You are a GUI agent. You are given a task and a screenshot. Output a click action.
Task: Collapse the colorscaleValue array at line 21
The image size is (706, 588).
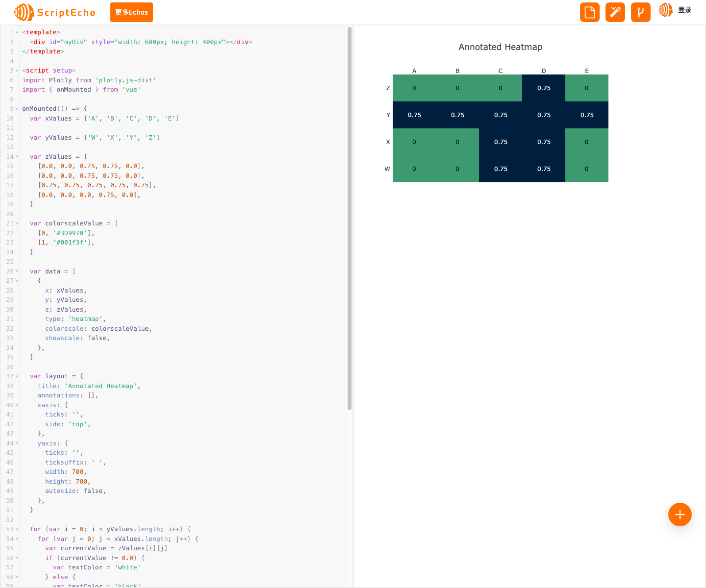point(16,223)
